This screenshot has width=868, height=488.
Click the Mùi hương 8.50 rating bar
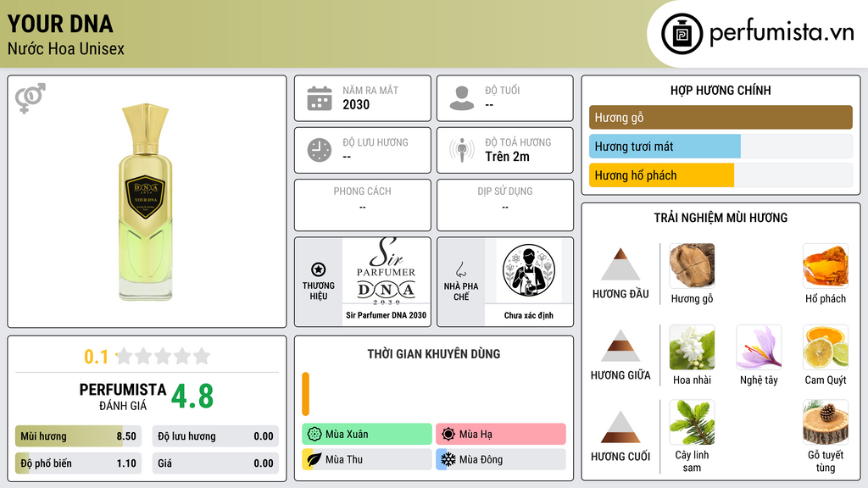(78, 436)
